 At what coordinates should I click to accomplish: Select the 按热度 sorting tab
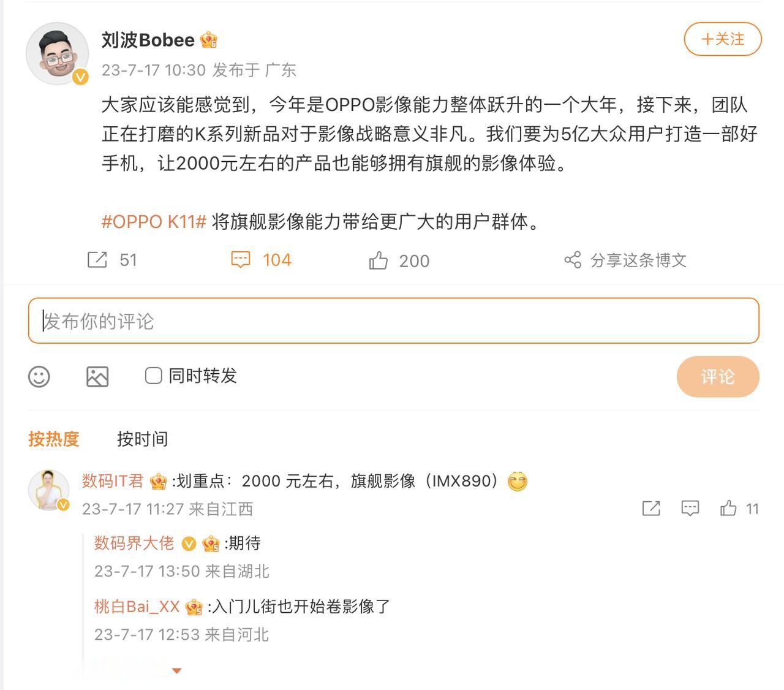pos(55,439)
